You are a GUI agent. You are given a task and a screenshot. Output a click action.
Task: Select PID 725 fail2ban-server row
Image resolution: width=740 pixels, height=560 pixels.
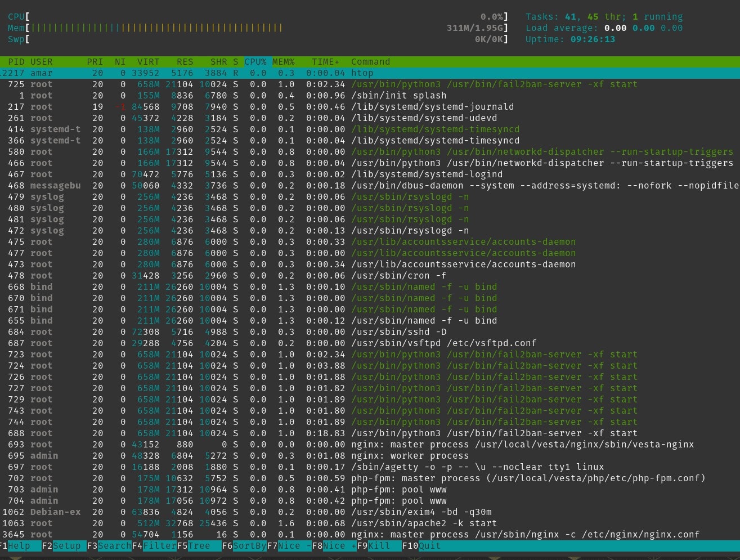370,84
